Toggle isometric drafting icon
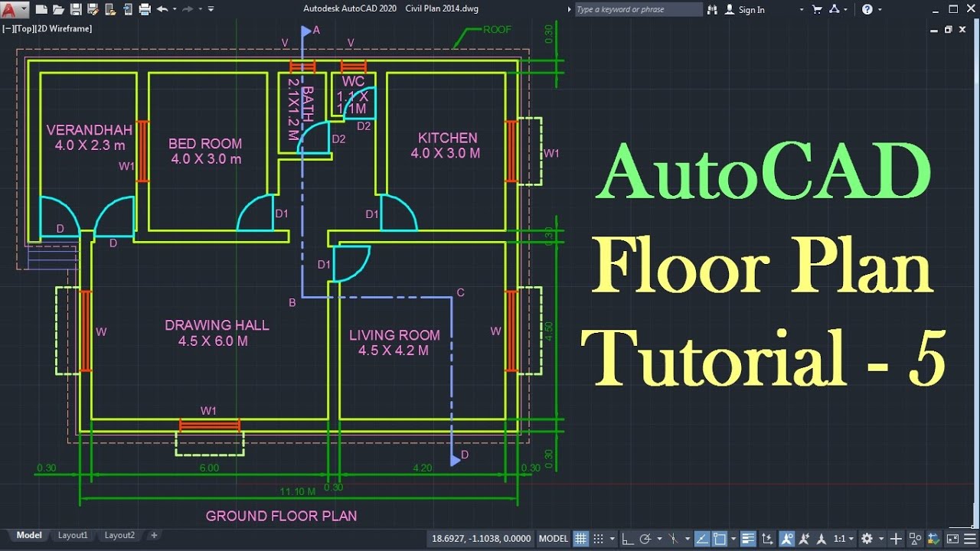980x551 pixels. tap(673, 539)
